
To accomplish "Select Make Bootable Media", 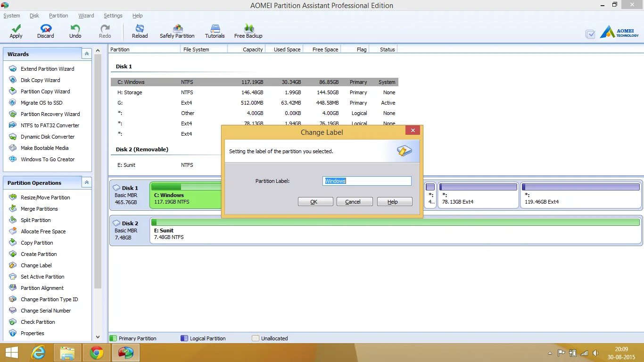I will (x=44, y=148).
